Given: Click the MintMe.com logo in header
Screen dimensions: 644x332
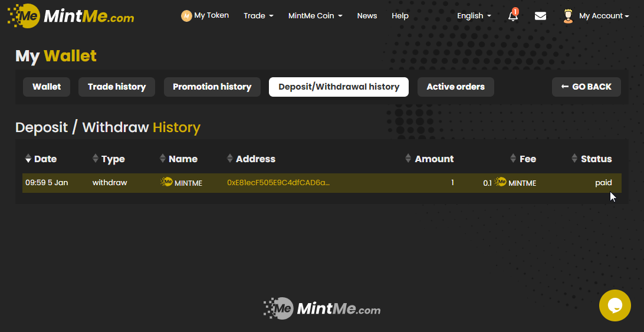Looking at the screenshot, I should tap(71, 16).
